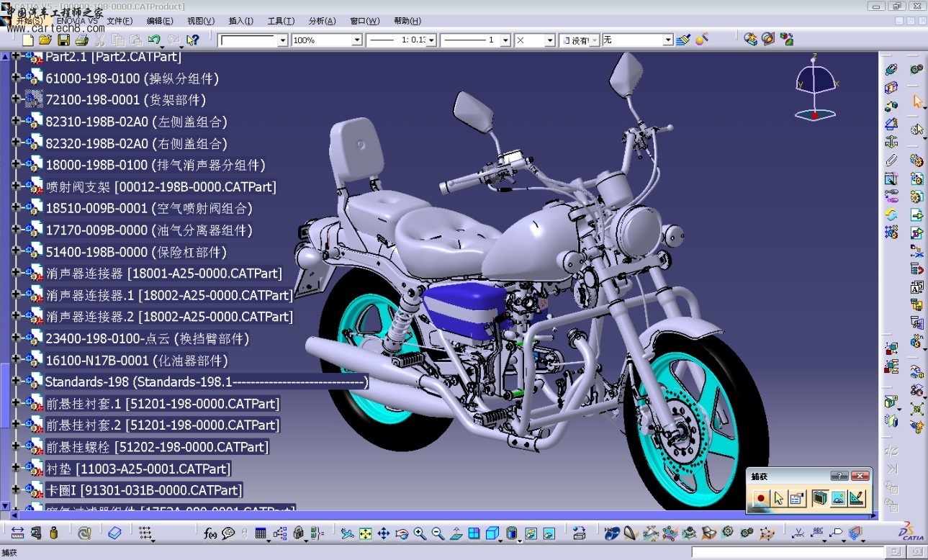Click the Measure Between ruler icon
Screen dimensions: 928x560
[17, 533]
